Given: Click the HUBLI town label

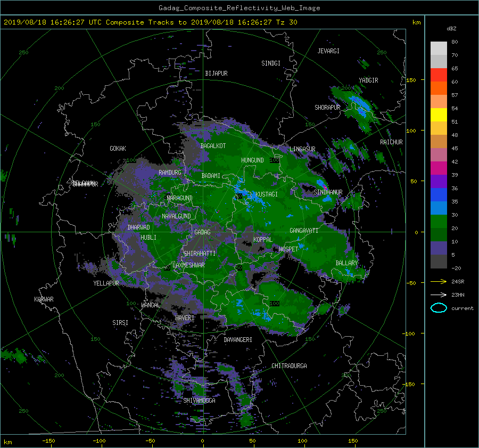Looking at the screenshot, I should pyautogui.click(x=148, y=238).
